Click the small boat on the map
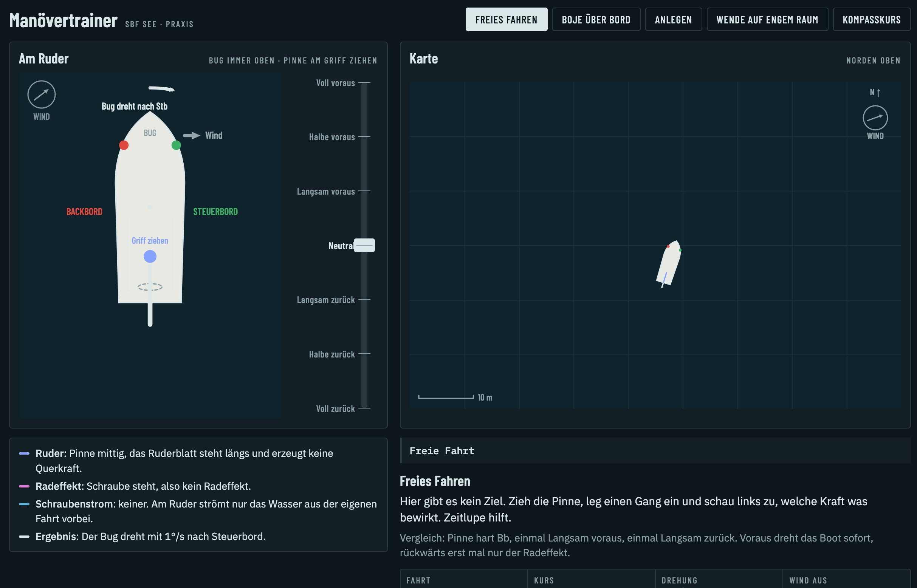 pos(669,263)
